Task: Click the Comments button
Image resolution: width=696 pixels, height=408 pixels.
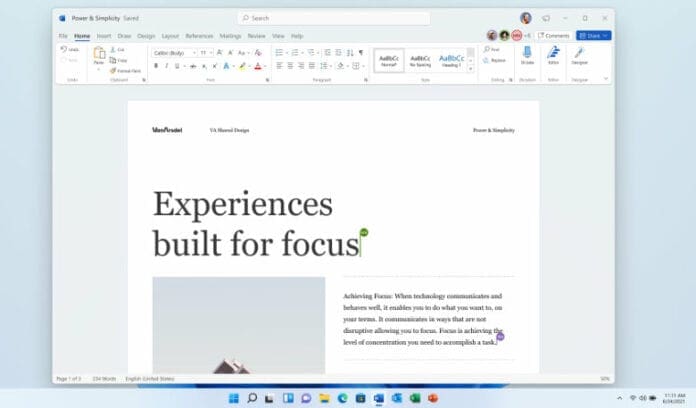Action: pos(553,36)
